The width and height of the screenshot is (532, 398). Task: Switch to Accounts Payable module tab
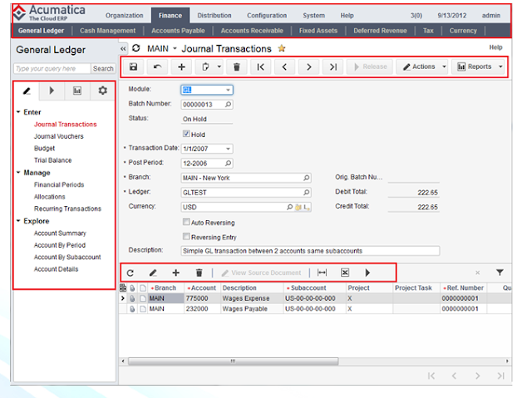pos(178,31)
